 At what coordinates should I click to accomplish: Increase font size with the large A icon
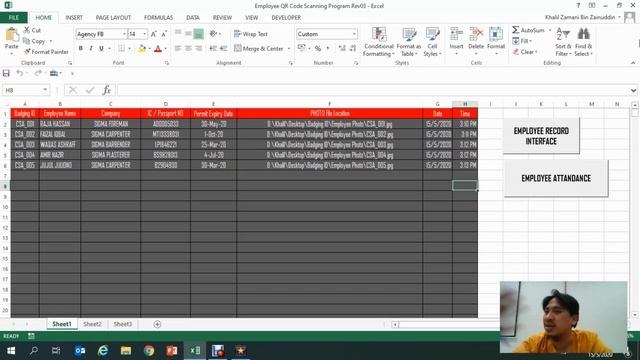(x=153, y=34)
